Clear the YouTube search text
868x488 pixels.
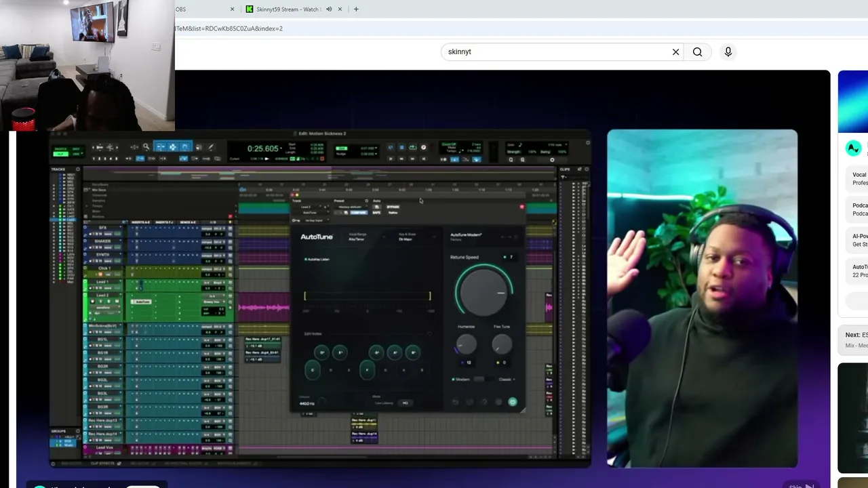click(x=675, y=52)
